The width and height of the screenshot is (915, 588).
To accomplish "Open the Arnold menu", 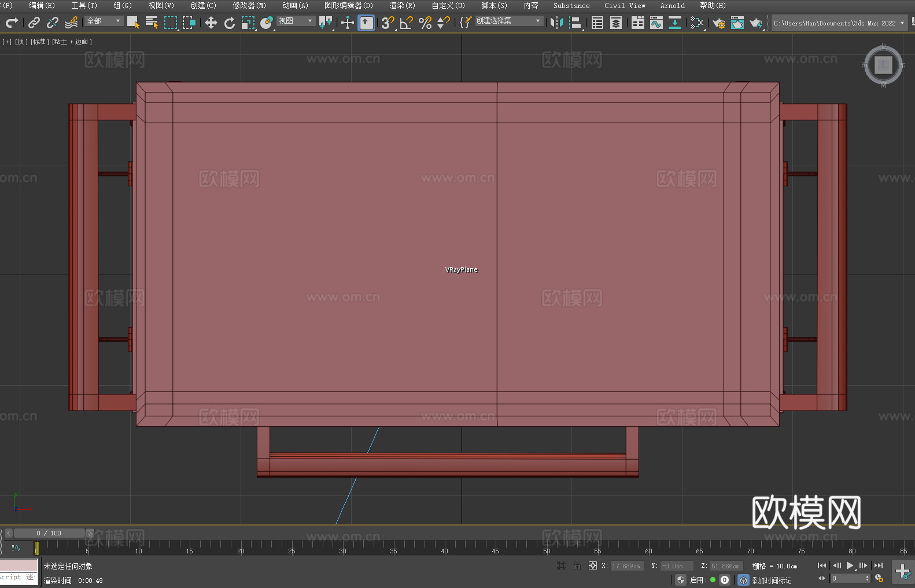I will click(x=673, y=5).
